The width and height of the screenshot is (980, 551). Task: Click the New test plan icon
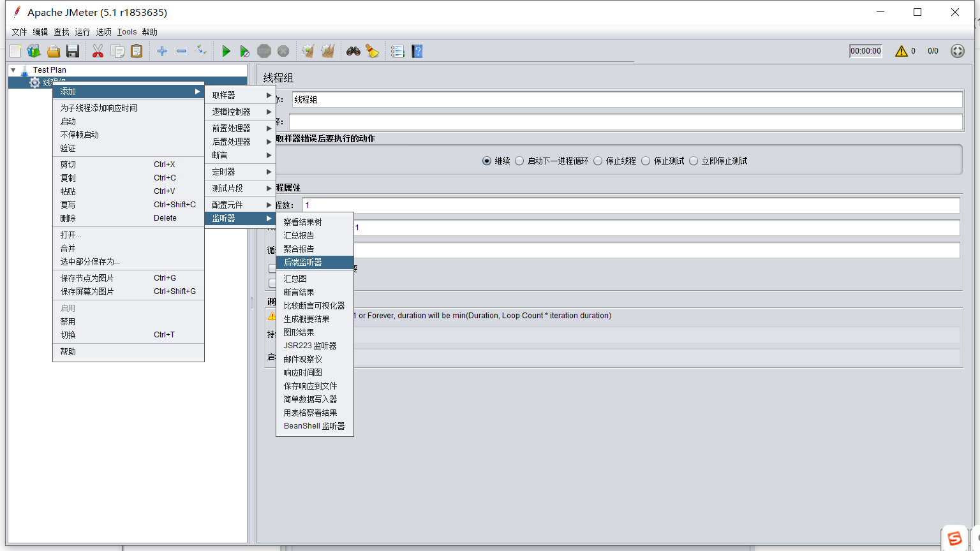(x=15, y=51)
